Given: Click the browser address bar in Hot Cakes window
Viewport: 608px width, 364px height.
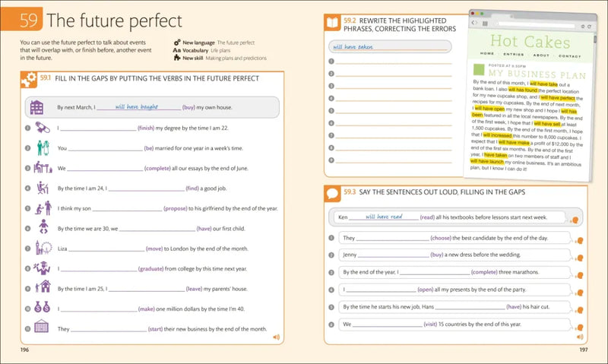Looking at the screenshot, I should click(532, 24).
